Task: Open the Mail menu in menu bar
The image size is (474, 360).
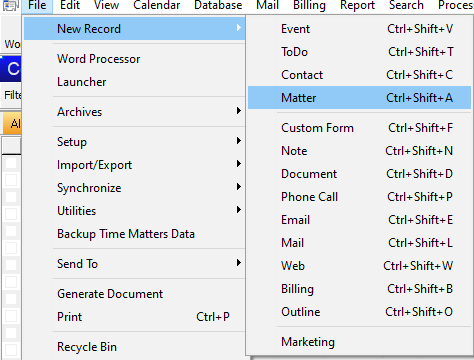Action: (267, 5)
